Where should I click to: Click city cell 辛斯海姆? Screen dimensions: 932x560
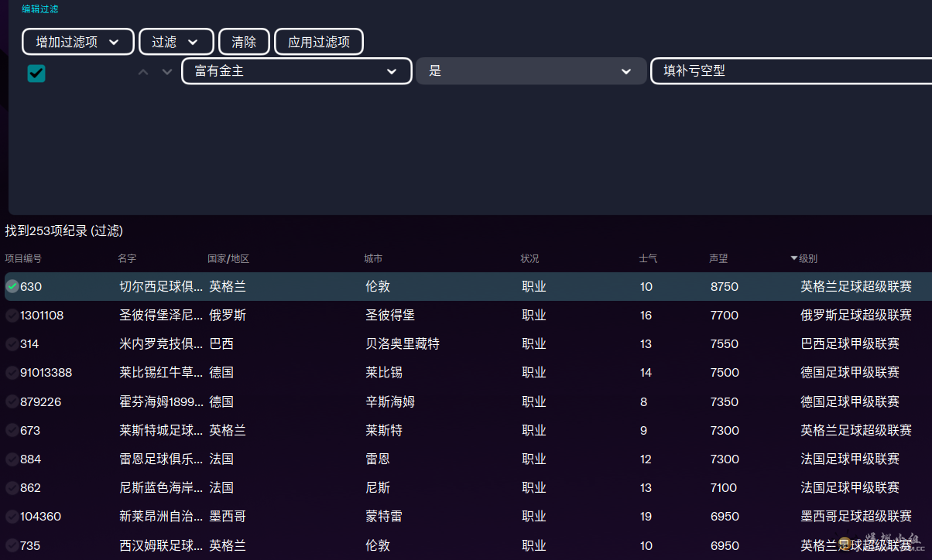(x=390, y=402)
